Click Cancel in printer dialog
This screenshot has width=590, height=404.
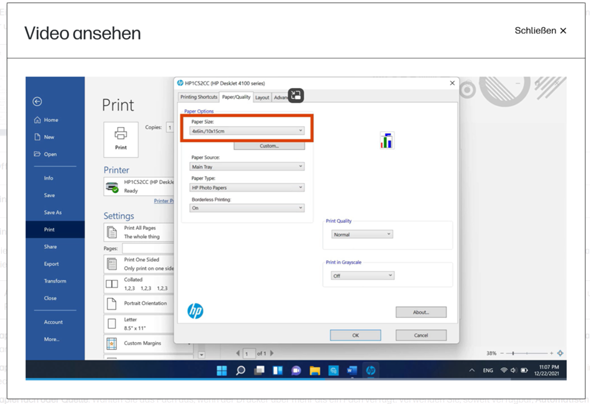421,335
